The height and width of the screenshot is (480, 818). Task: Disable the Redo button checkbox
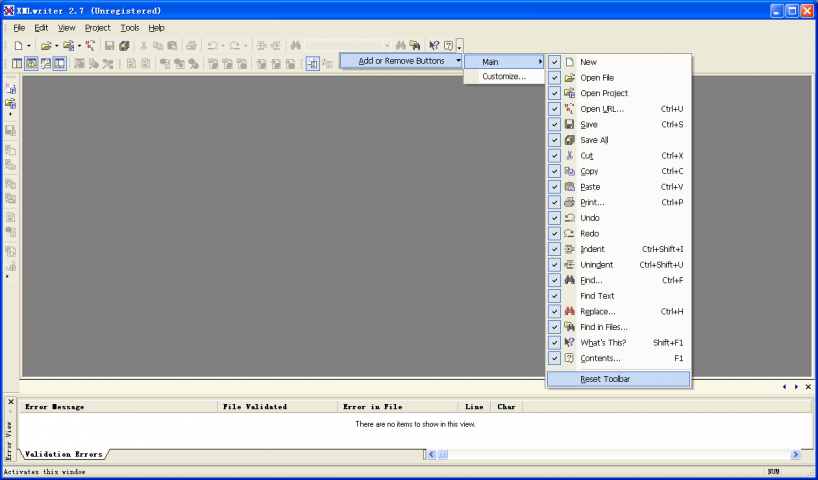click(x=554, y=234)
